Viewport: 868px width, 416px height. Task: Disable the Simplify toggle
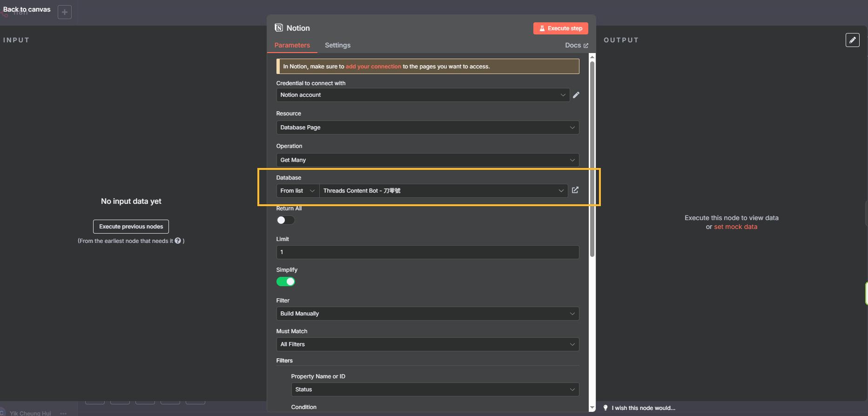pyautogui.click(x=286, y=282)
